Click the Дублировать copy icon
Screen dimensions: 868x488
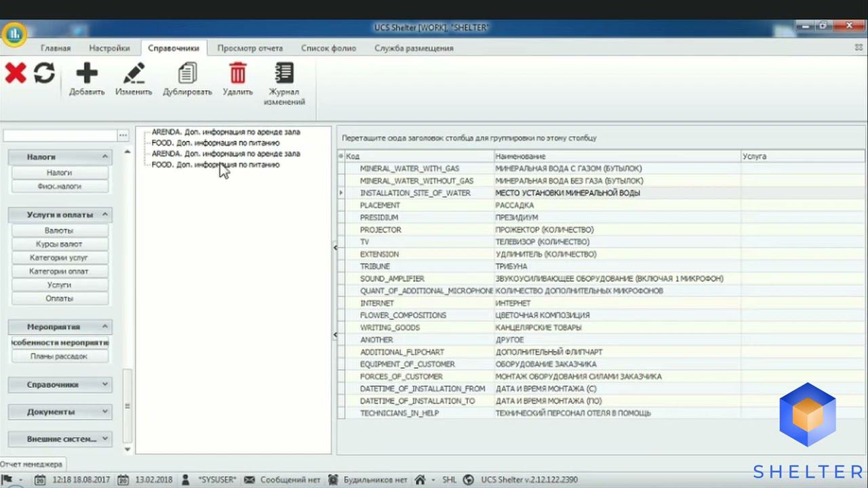187,73
